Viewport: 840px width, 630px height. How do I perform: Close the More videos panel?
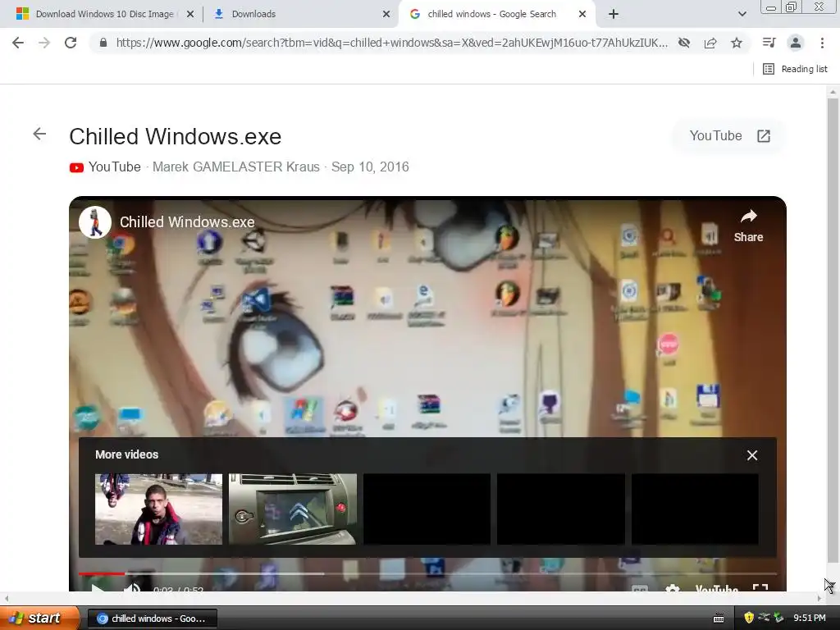tap(752, 455)
